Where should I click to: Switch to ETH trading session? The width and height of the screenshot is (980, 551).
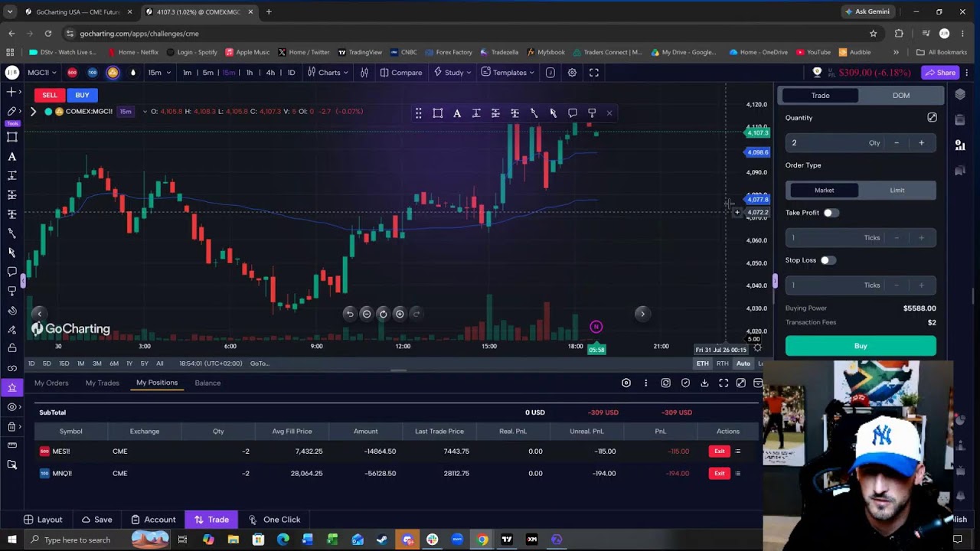point(702,364)
